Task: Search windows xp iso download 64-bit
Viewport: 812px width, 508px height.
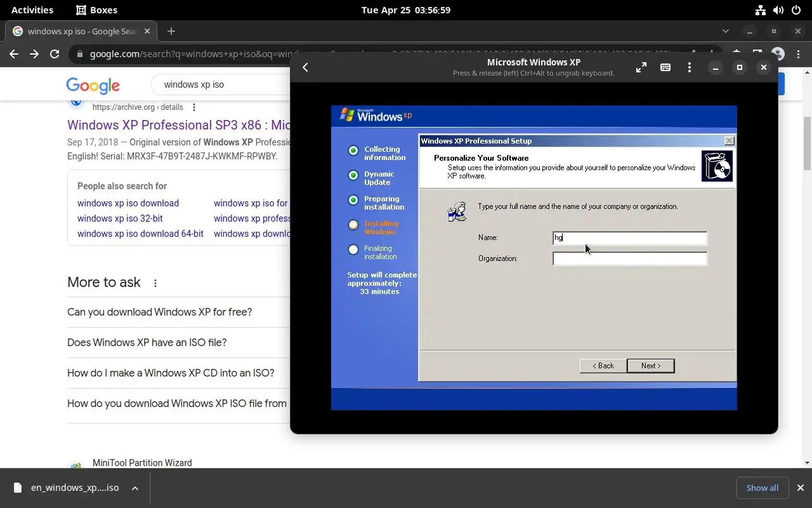Action: 140,234
